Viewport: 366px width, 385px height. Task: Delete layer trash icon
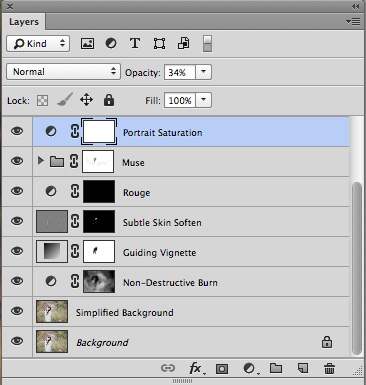pos(329,368)
